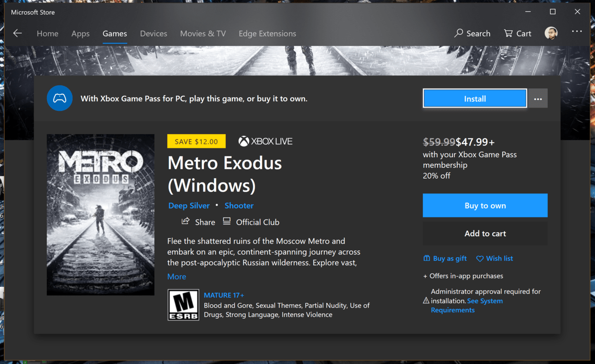Expand the description with More
The image size is (595, 364).
pos(176,277)
